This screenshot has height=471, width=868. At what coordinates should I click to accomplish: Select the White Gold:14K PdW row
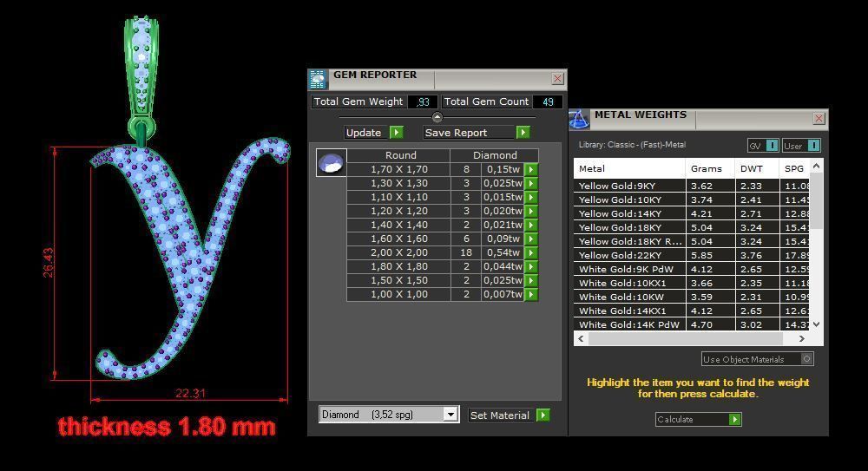coord(693,324)
